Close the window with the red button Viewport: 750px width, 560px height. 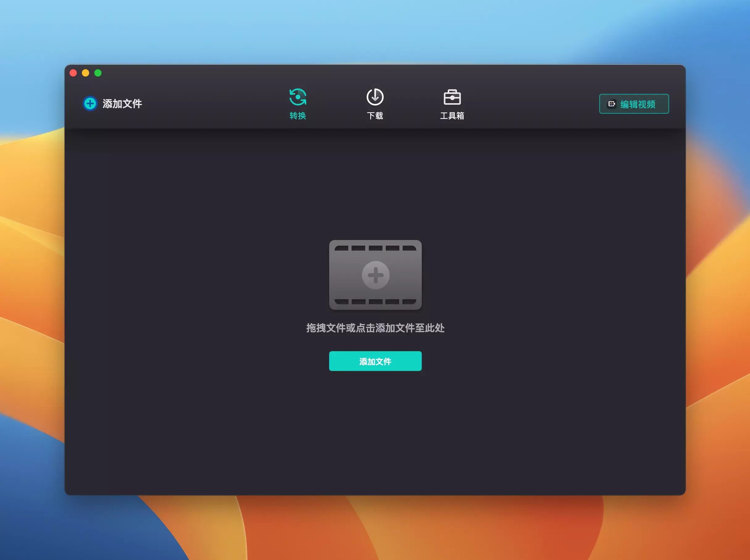(x=73, y=73)
